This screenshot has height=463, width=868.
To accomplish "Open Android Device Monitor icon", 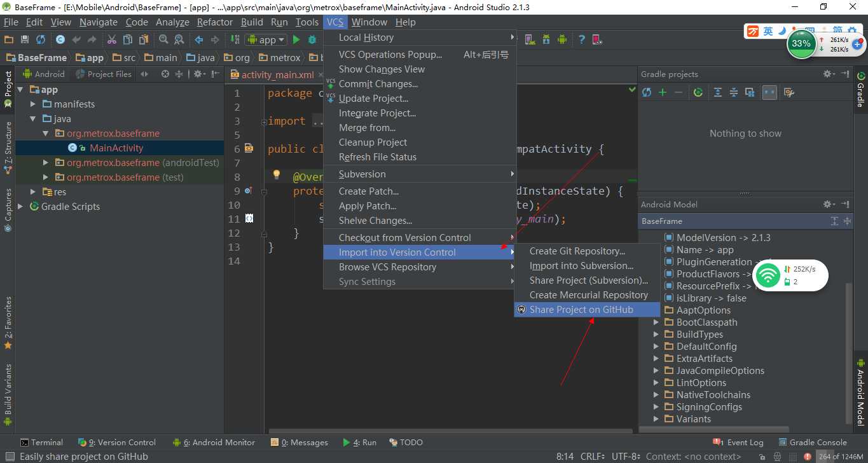I will point(561,39).
